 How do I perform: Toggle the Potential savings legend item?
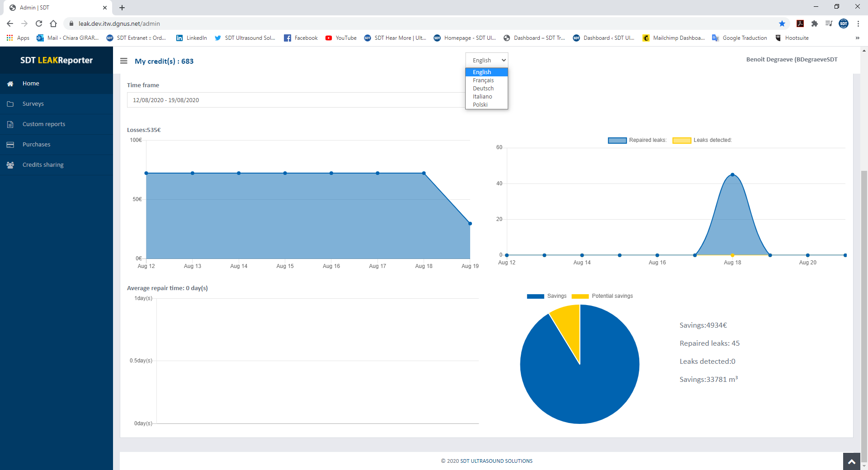[602, 296]
